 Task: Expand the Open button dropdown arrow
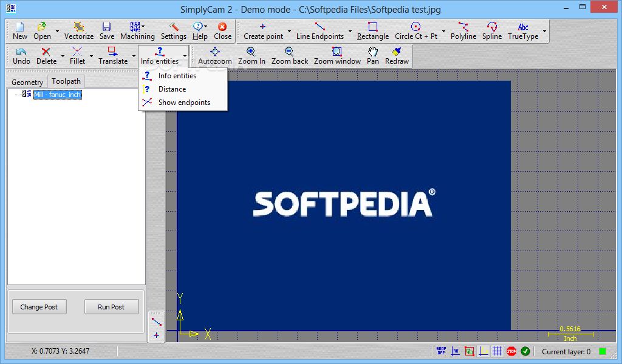(x=58, y=31)
